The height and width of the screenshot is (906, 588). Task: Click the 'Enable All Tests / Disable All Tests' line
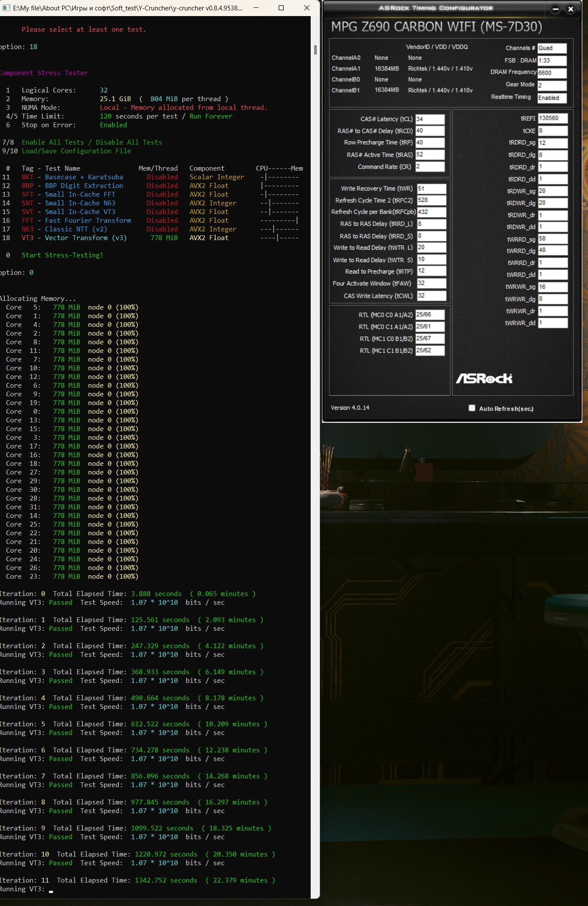pyautogui.click(x=92, y=142)
